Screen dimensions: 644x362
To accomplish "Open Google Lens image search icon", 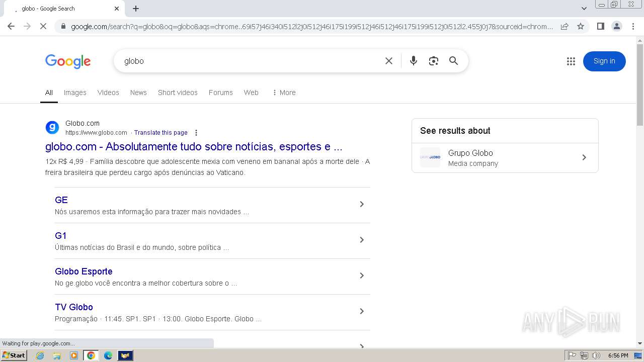I will tap(434, 61).
